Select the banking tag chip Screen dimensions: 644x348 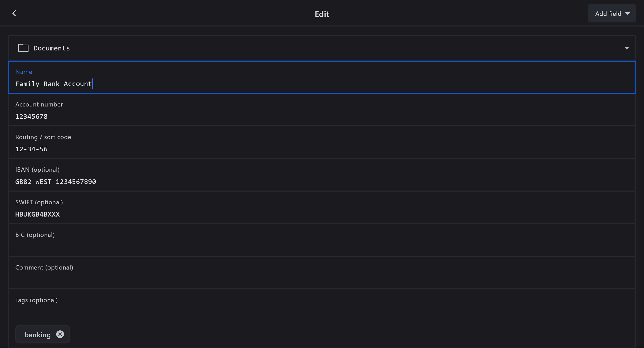point(37,334)
